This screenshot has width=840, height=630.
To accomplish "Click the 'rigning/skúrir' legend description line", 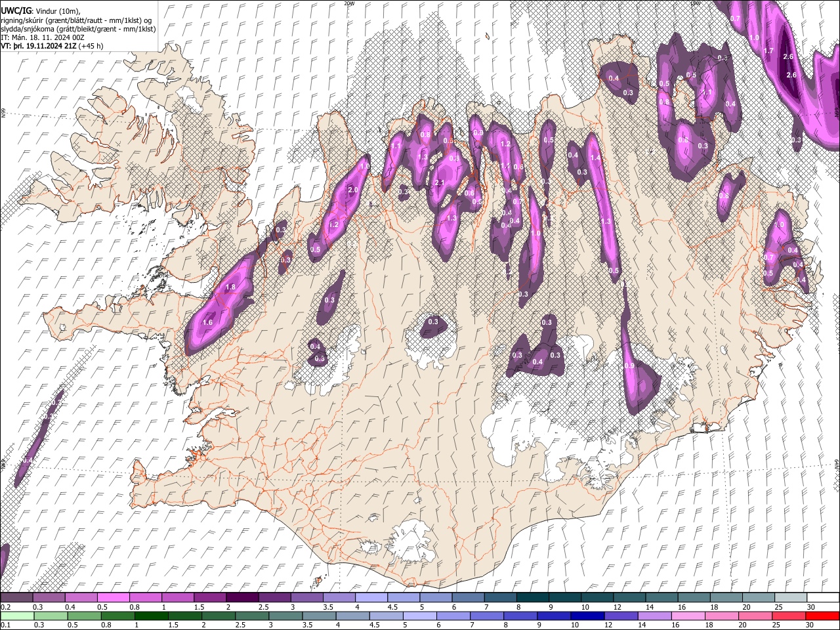I will pos(76,20).
